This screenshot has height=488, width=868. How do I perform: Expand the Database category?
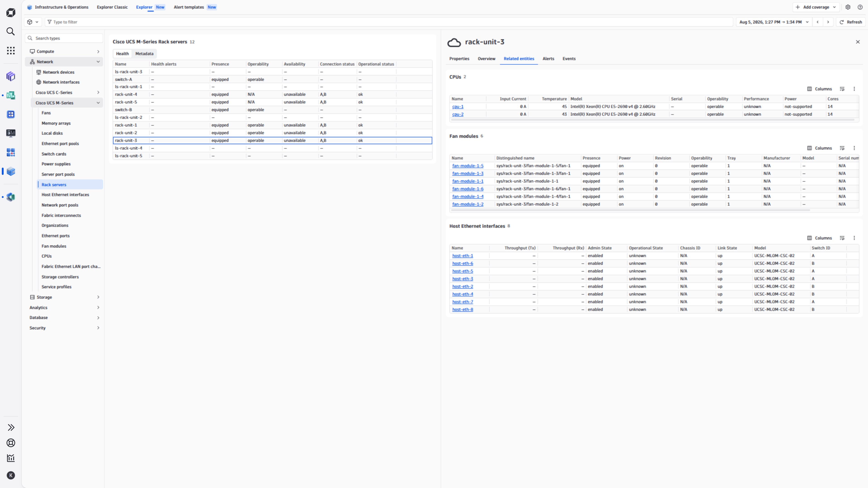(x=98, y=318)
